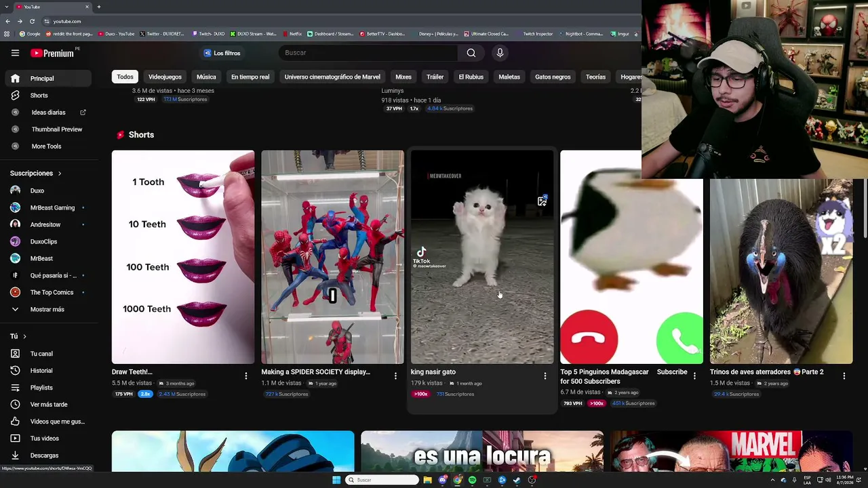The height and width of the screenshot is (488, 868).
Task: Click the YouTube Premium logo
Action: coord(52,53)
